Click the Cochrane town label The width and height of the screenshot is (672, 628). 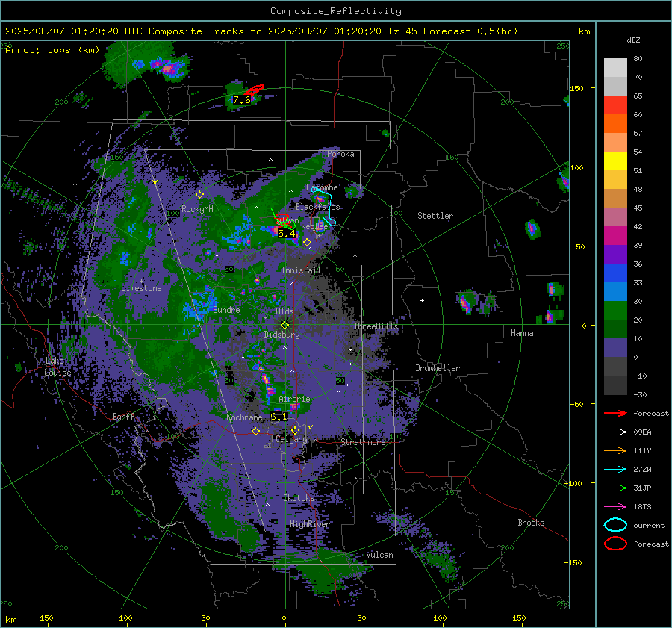(x=244, y=417)
